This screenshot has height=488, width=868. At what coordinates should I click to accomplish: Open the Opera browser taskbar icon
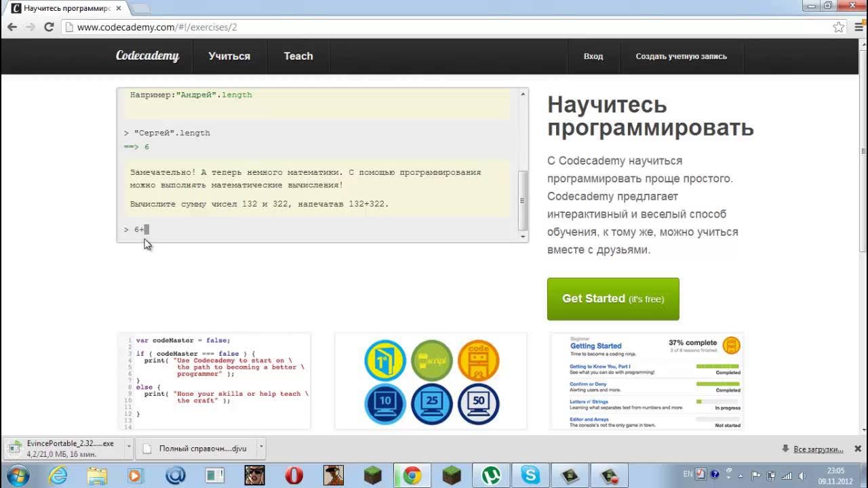294,476
